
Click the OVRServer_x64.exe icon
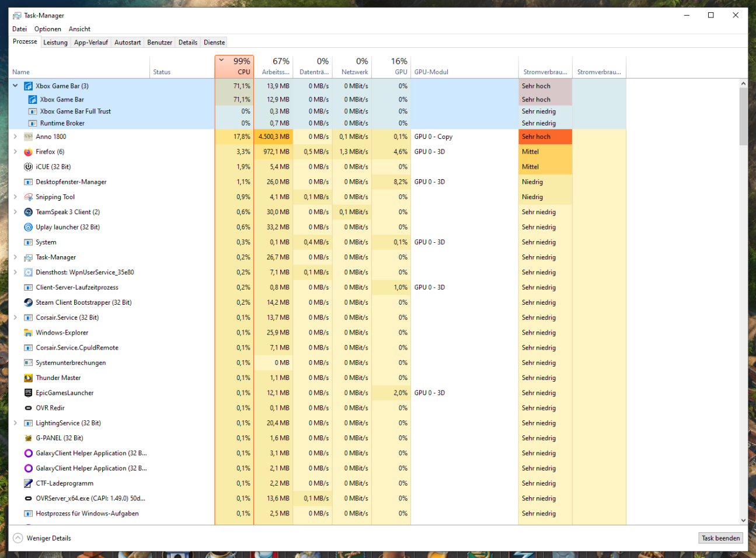28,498
